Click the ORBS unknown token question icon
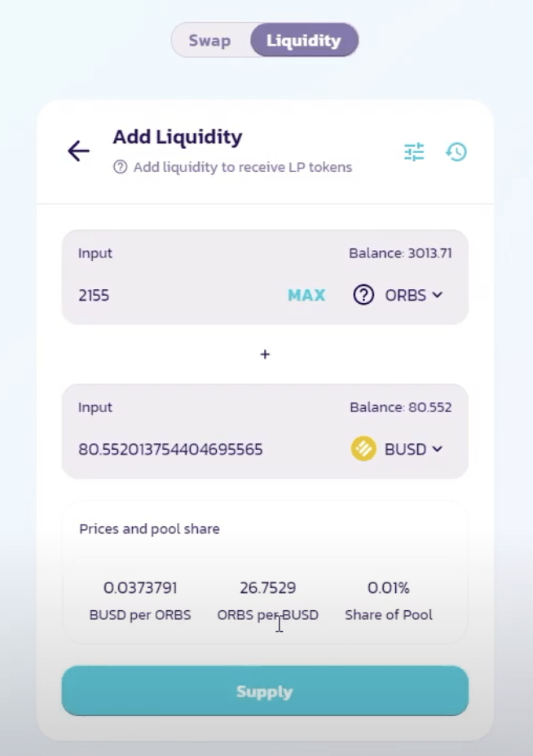533x756 pixels. (363, 295)
